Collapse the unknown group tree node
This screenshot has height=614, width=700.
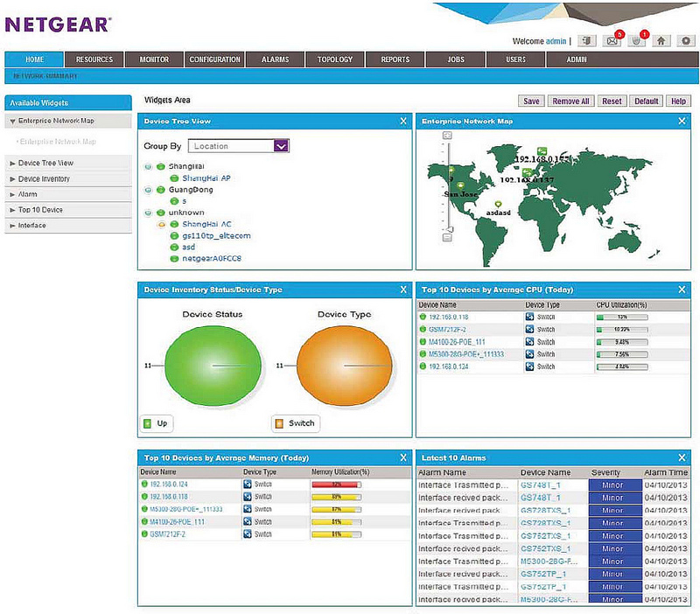pos(148,213)
